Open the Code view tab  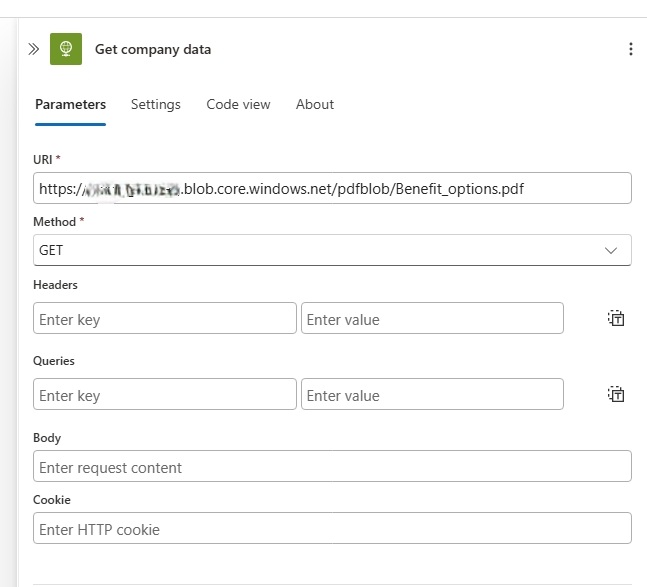coord(238,104)
